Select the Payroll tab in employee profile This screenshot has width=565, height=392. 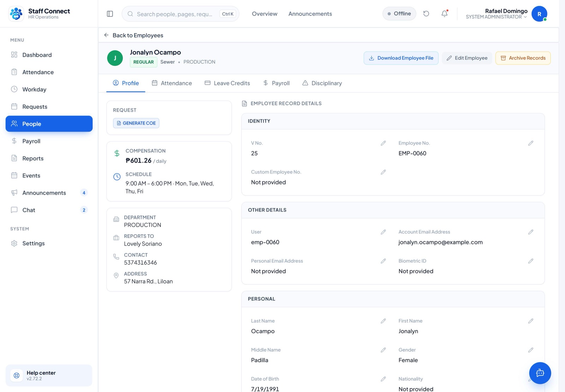point(276,83)
